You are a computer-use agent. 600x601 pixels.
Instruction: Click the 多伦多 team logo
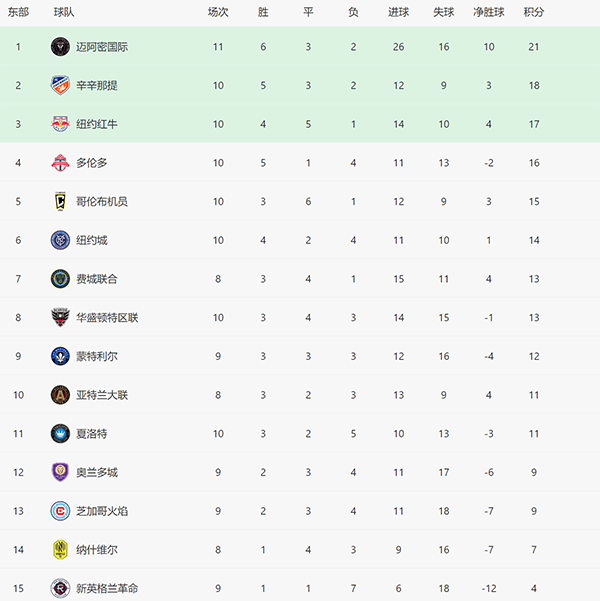(60, 163)
